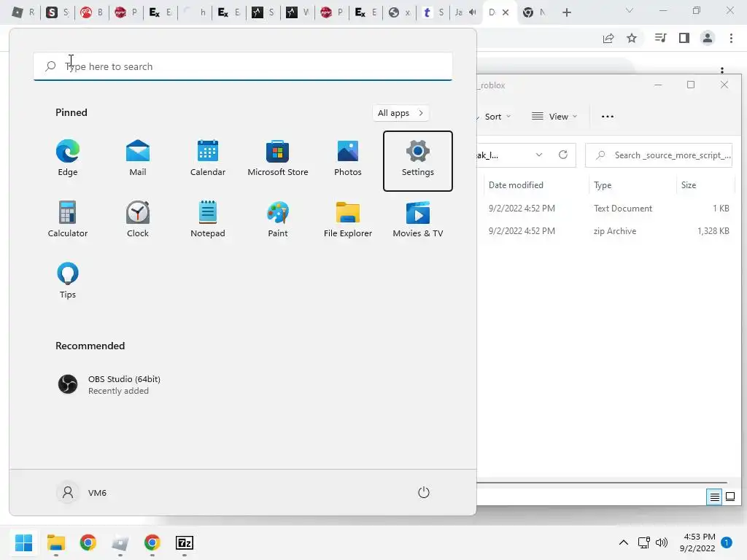Image resolution: width=747 pixels, height=560 pixels.
Task: Open See more options in File Explorer
Action: click(608, 117)
